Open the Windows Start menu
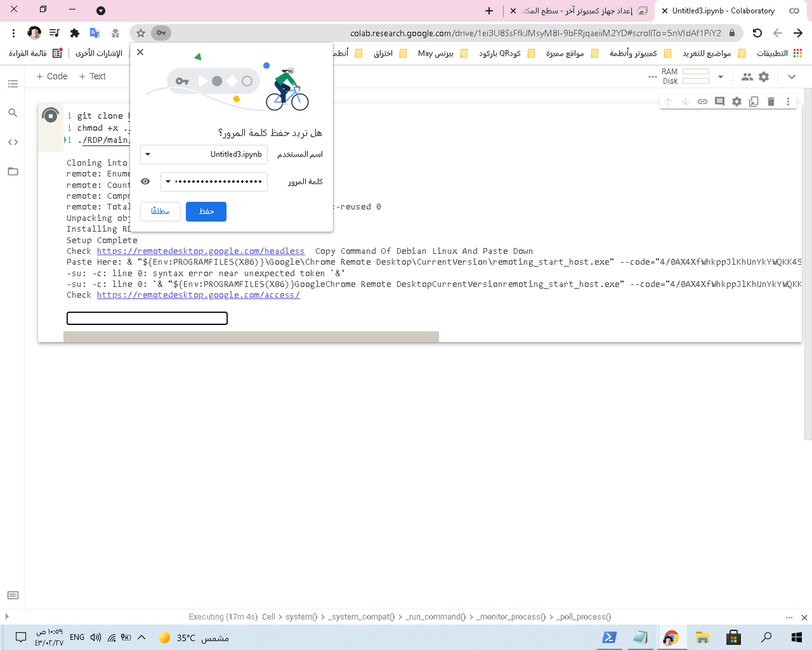The height and width of the screenshot is (650, 812). (796, 637)
